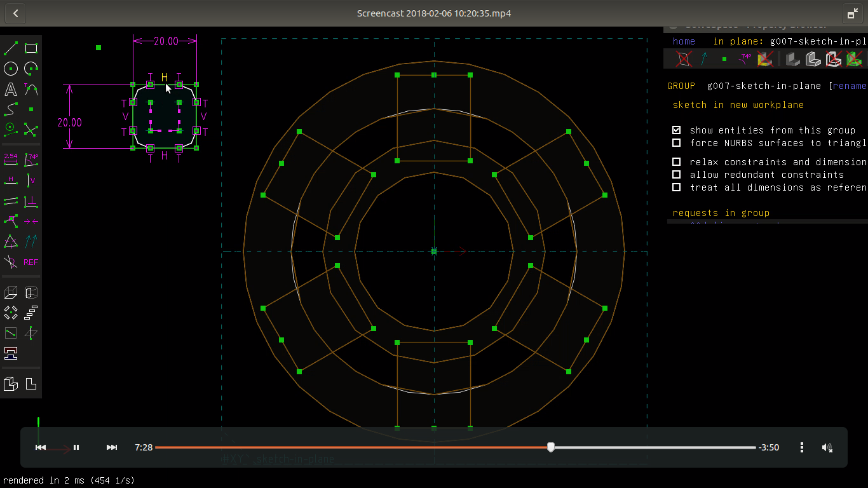Select the vertical 20.00 dimension left of sketch

pos(69,123)
